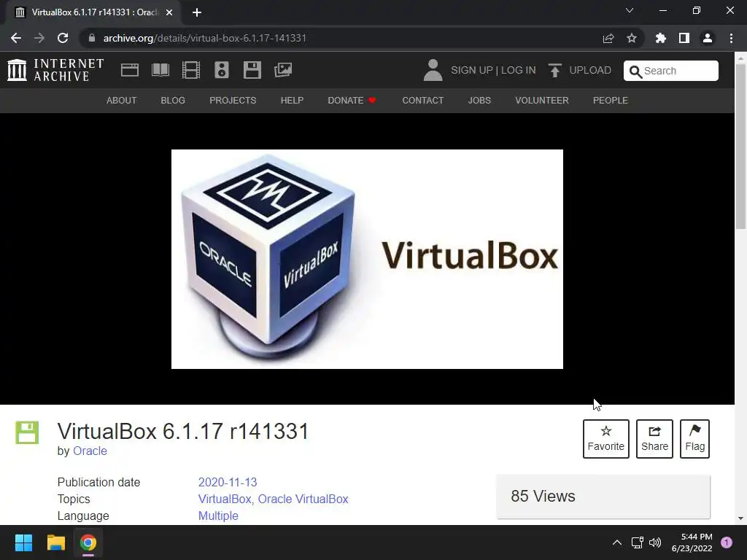This screenshot has width=747, height=560.
Task: Open the CONTACT menu item
Action: [423, 101]
